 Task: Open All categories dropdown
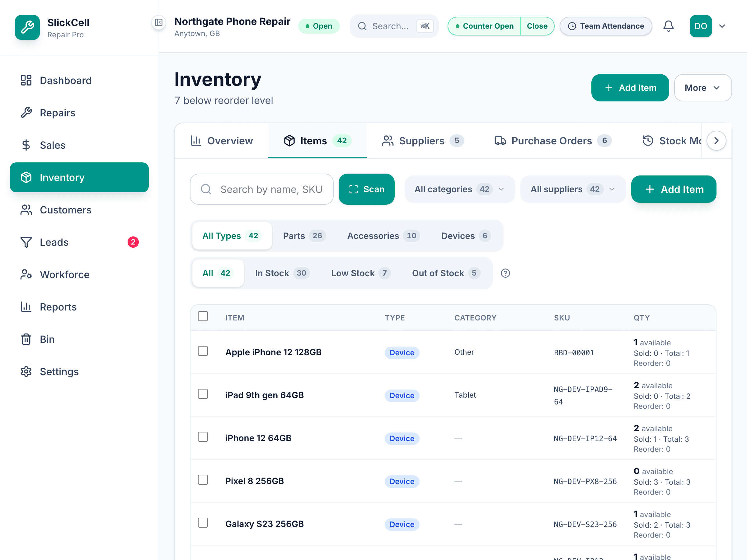[x=460, y=189]
